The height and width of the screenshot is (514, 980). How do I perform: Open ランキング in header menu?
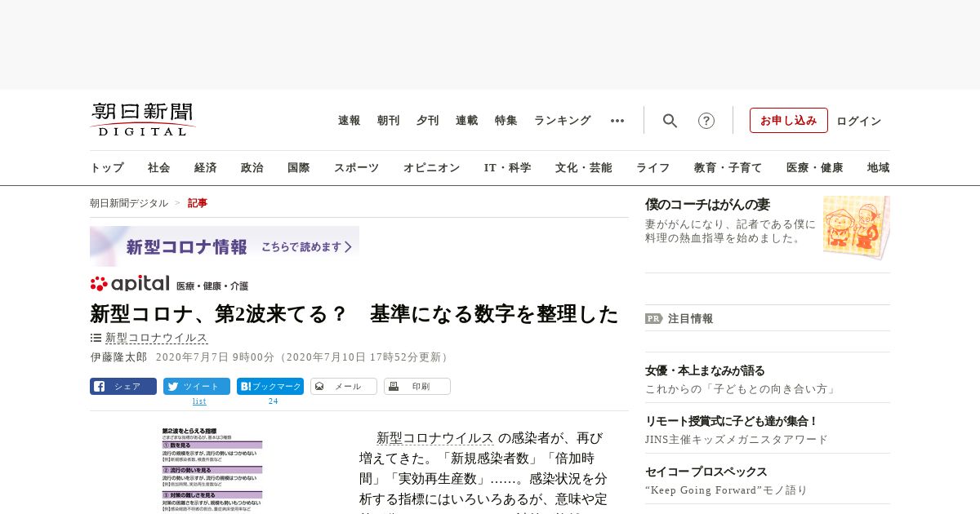563,121
